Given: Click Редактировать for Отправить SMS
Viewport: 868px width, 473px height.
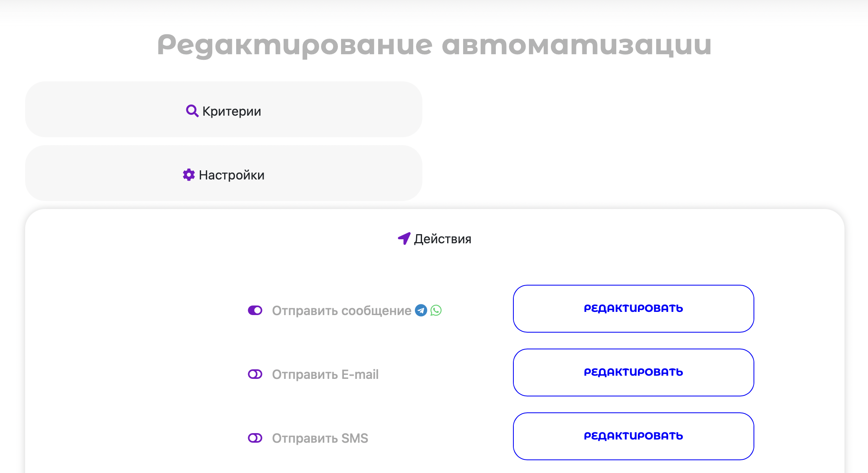Looking at the screenshot, I should coord(633,436).
